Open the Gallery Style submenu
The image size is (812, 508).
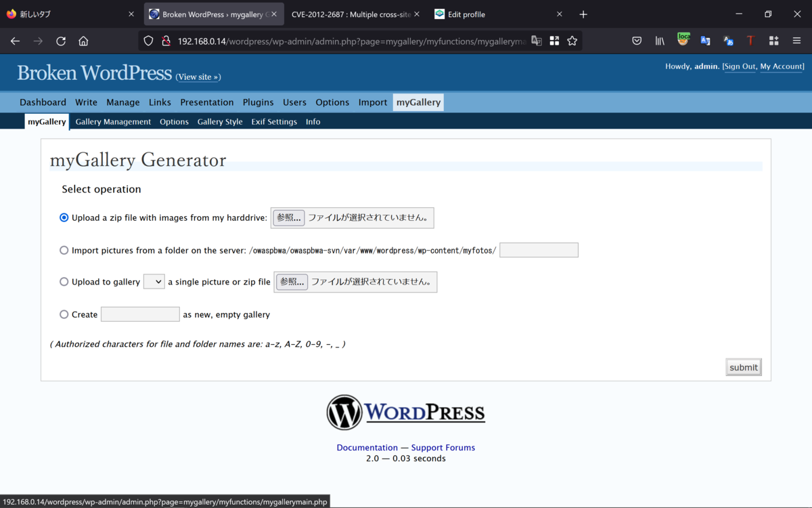pyautogui.click(x=220, y=122)
